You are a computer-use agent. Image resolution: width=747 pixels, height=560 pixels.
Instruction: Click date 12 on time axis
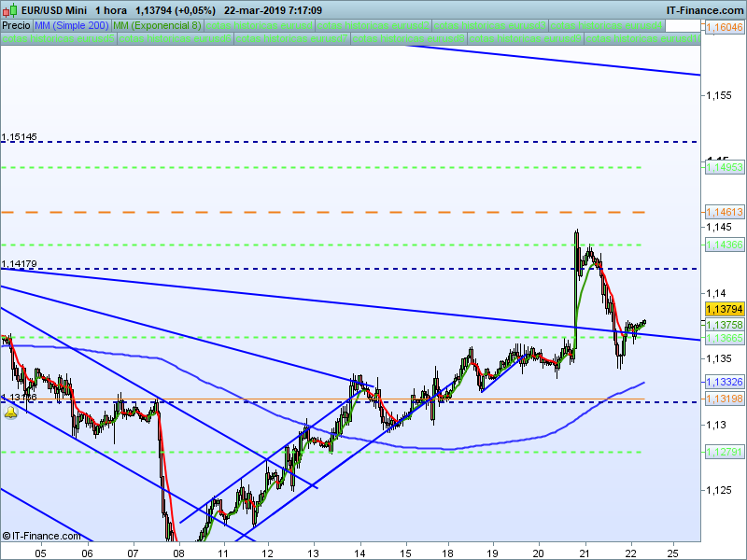coord(268,553)
